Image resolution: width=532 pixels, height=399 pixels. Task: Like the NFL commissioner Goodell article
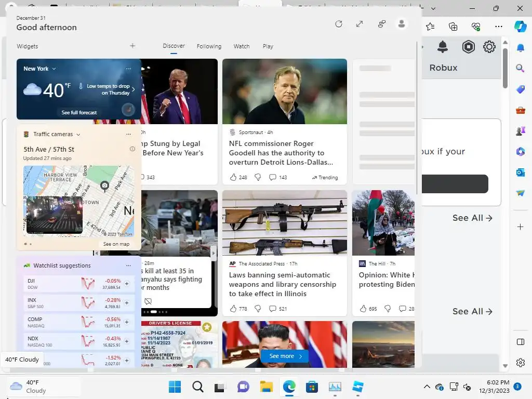pos(233,177)
